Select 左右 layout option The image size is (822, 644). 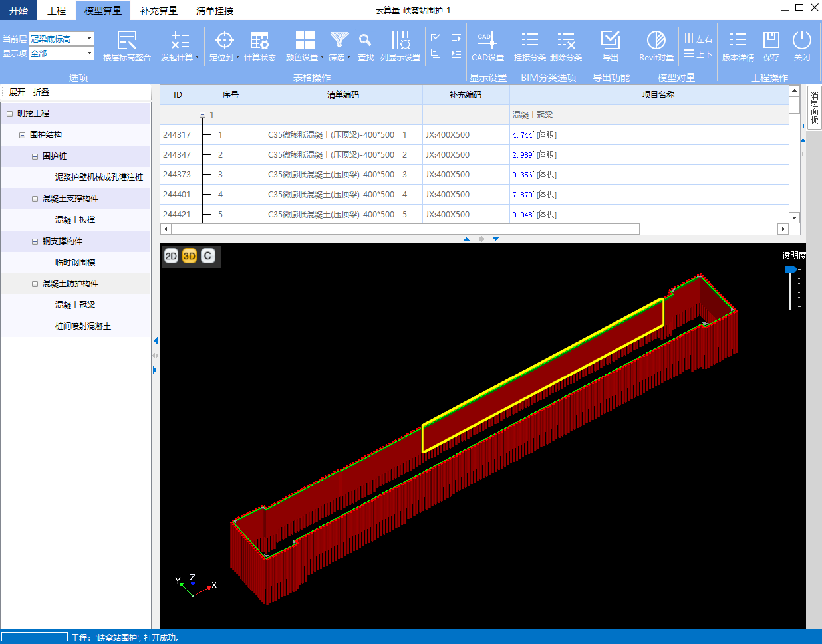coord(698,39)
